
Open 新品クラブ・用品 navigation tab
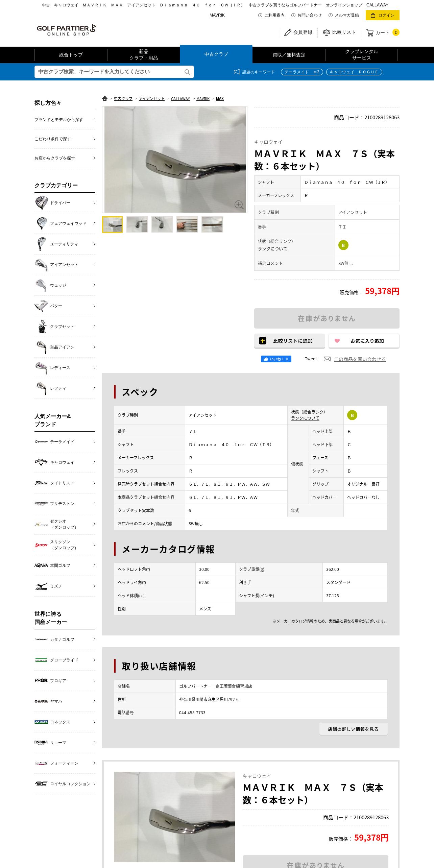tap(144, 55)
